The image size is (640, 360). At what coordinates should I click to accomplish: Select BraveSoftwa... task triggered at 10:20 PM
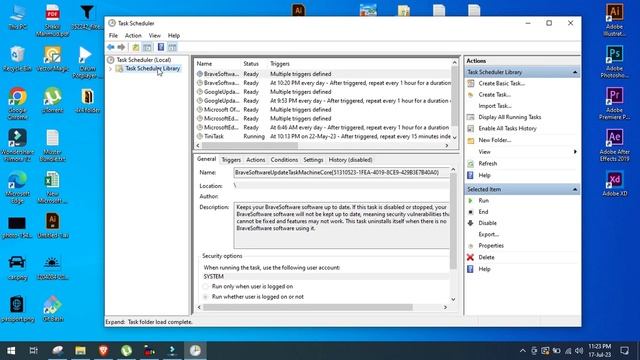click(x=323, y=83)
